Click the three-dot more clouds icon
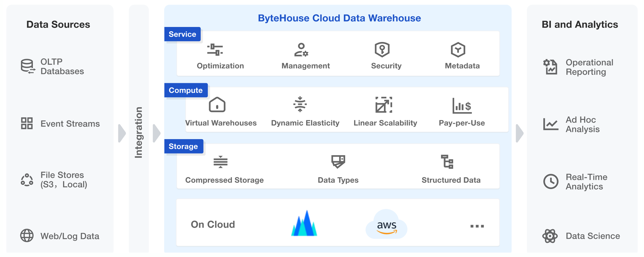 coord(477,226)
